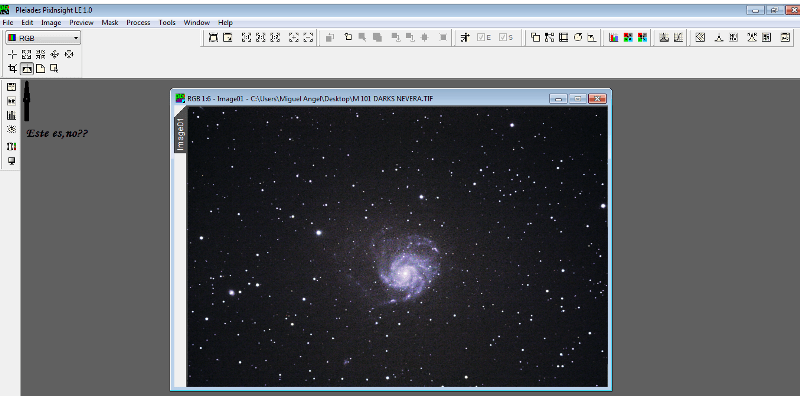Select the Crop tool icon

[x=13, y=68]
